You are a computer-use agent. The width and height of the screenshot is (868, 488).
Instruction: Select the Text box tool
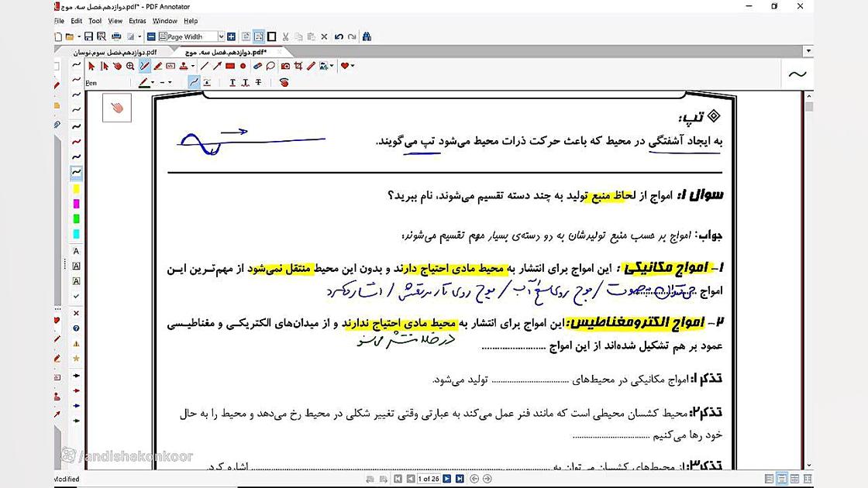pyautogui.click(x=170, y=66)
